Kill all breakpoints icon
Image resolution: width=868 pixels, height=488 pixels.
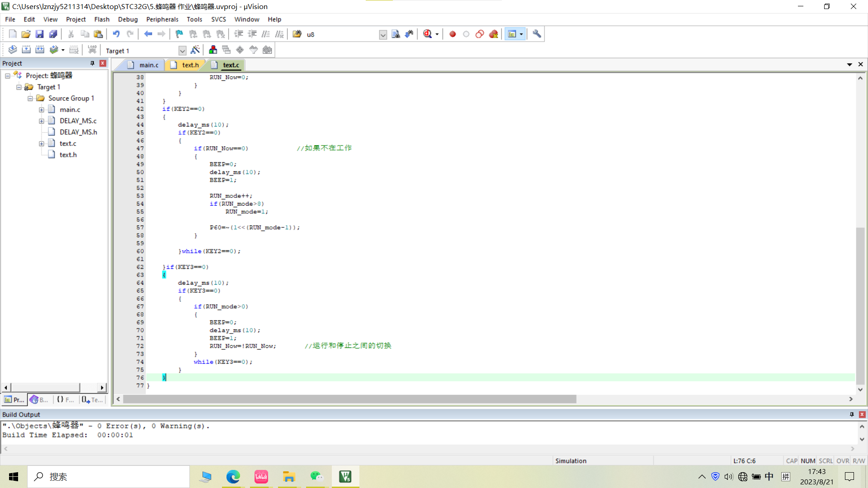pyautogui.click(x=493, y=34)
